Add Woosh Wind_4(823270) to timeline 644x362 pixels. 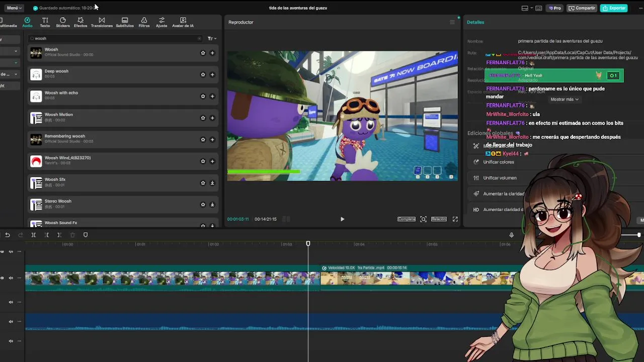[212, 161]
